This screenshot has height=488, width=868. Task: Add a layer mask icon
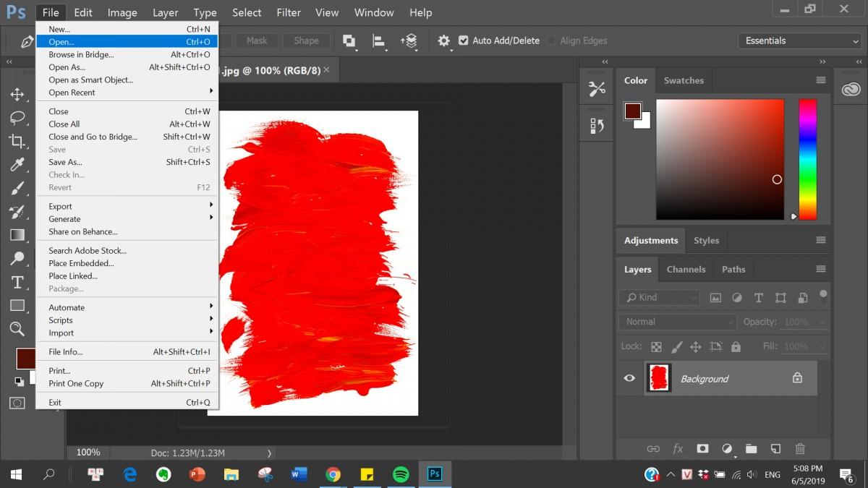(702, 449)
